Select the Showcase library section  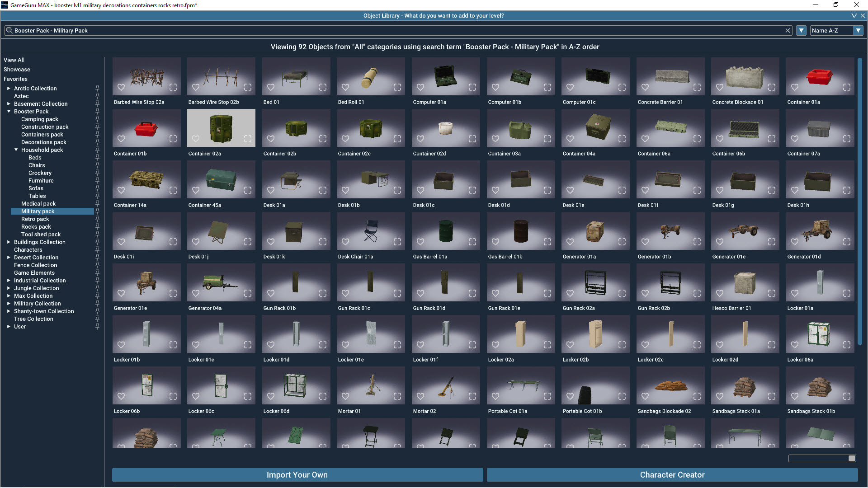coord(17,69)
